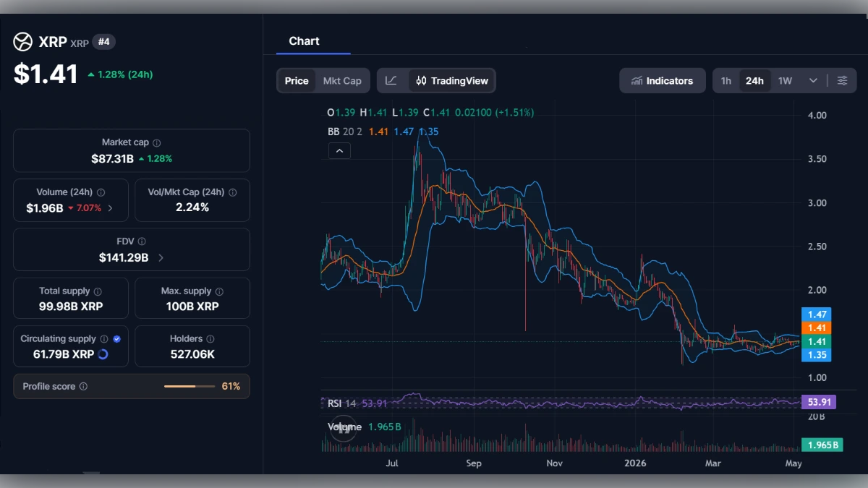Expand the FDV details chevron
Viewport: 868px width, 488px height.
click(x=161, y=257)
